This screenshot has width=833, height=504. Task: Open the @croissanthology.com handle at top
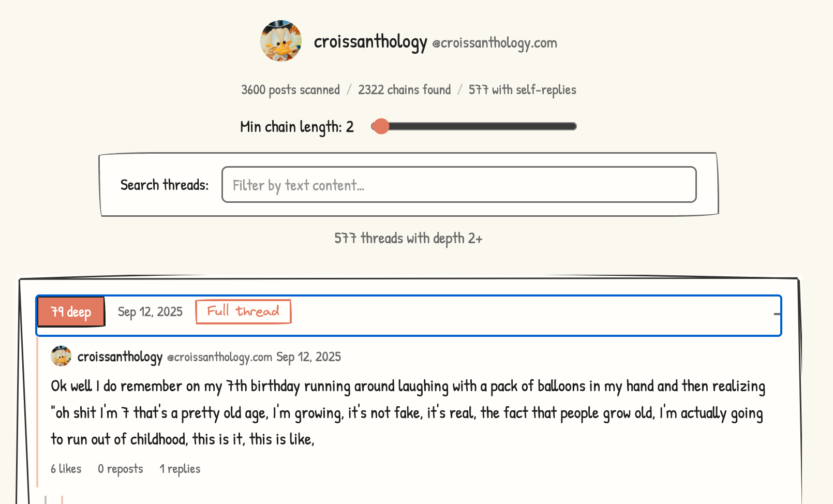point(495,43)
